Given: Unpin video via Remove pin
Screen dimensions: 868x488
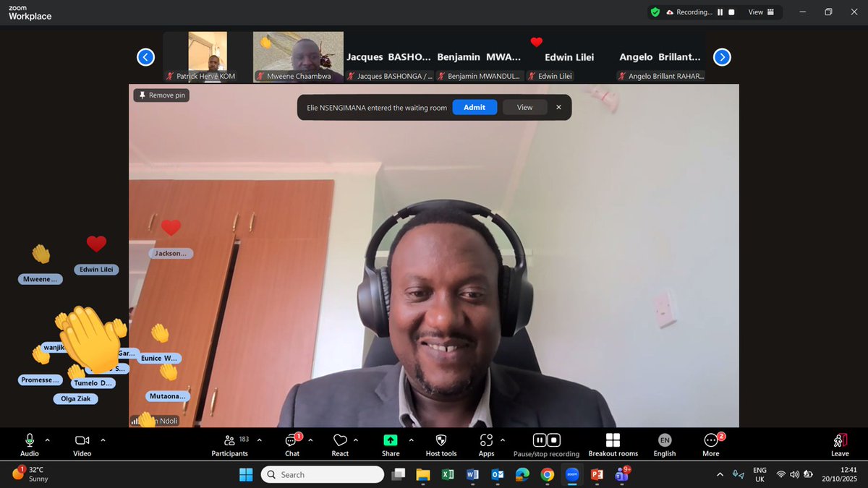Looking at the screenshot, I should pos(161,95).
